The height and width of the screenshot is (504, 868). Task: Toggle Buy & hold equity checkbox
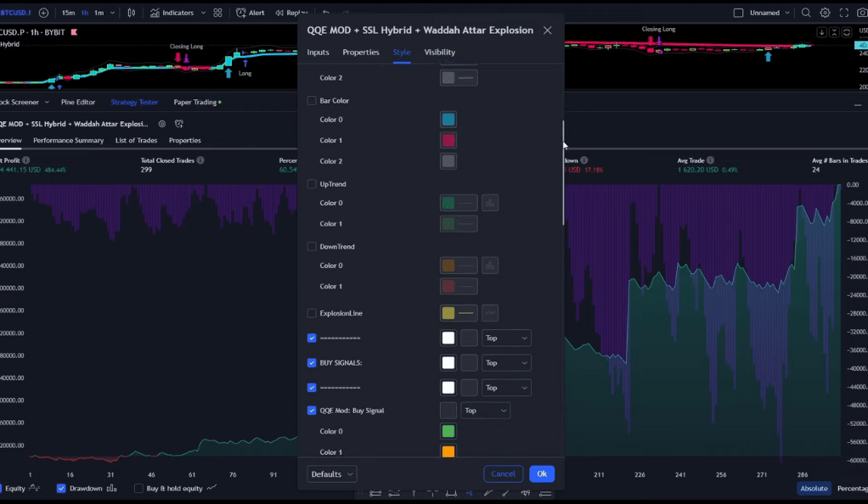[x=138, y=489]
